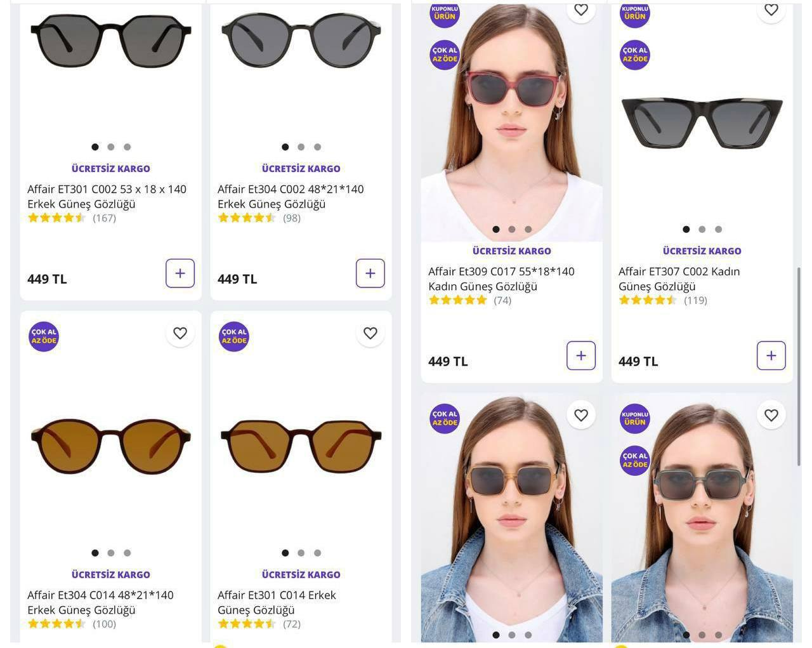Image resolution: width=812 pixels, height=648 pixels.
Task: Add Affair ET301 C002 to cart
Action: (180, 273)
